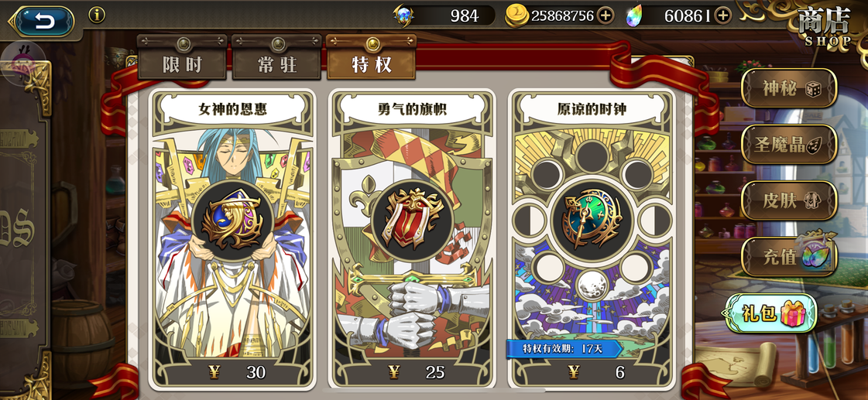Tap the back arrow button

point(43,21)
